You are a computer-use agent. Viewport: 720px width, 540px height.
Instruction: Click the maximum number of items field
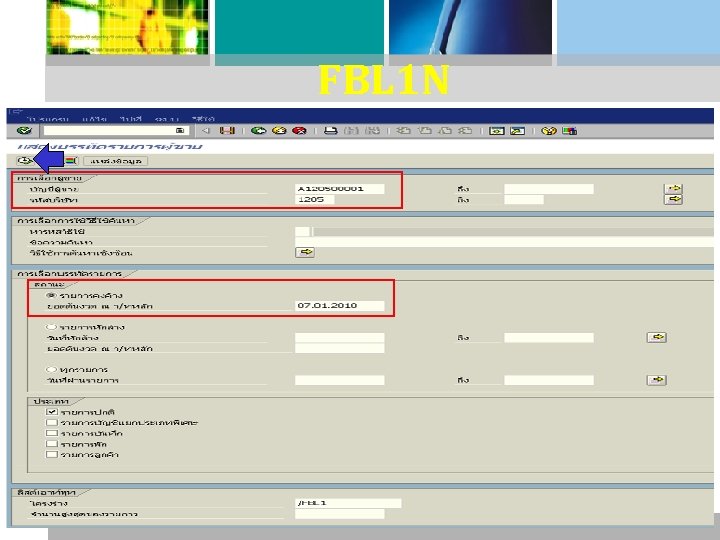click(340, 514)
